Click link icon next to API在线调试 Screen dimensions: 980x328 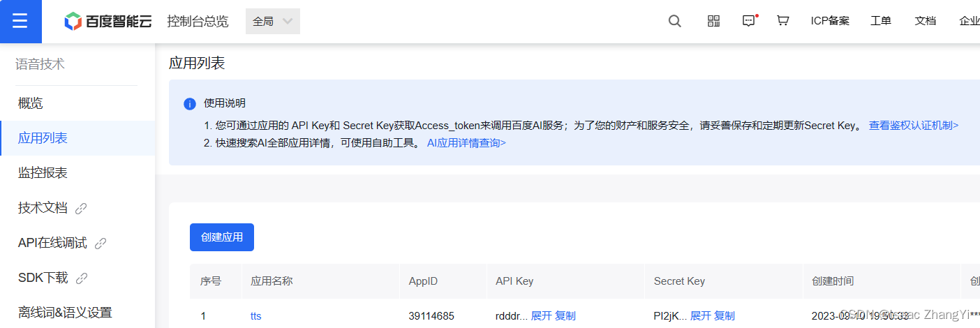point(101,244)
